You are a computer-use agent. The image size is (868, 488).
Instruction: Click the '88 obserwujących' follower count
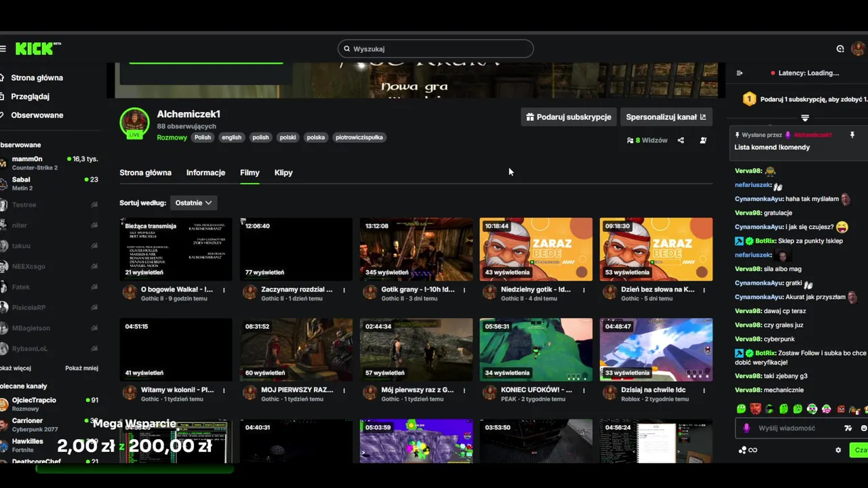186,126
